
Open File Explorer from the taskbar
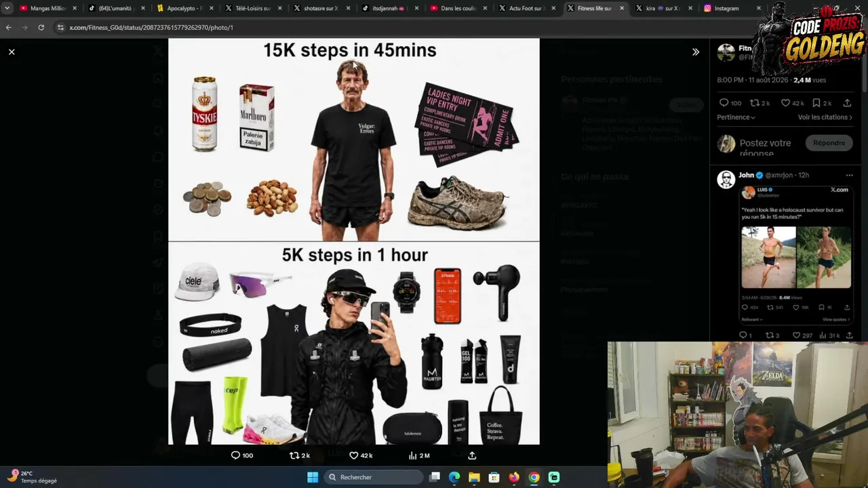[474, 477]
